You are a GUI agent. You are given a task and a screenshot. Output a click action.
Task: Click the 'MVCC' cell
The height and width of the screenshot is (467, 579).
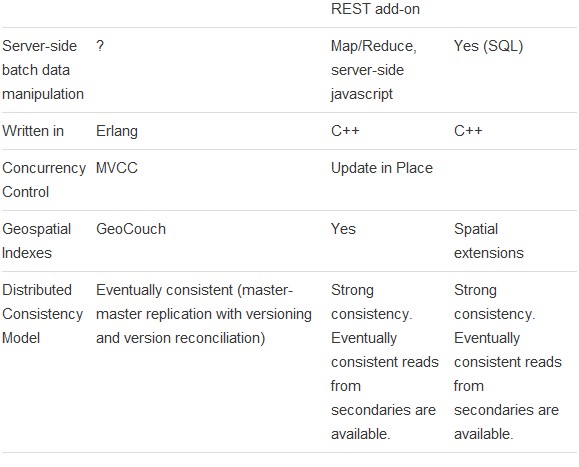(x=117, y=168)
